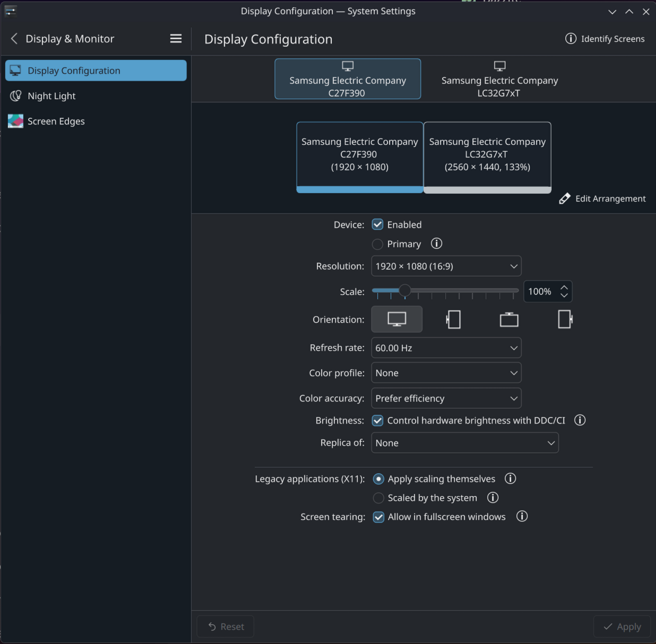Close the System Settings window
The image size is (656, 644).
pos(646,11)
